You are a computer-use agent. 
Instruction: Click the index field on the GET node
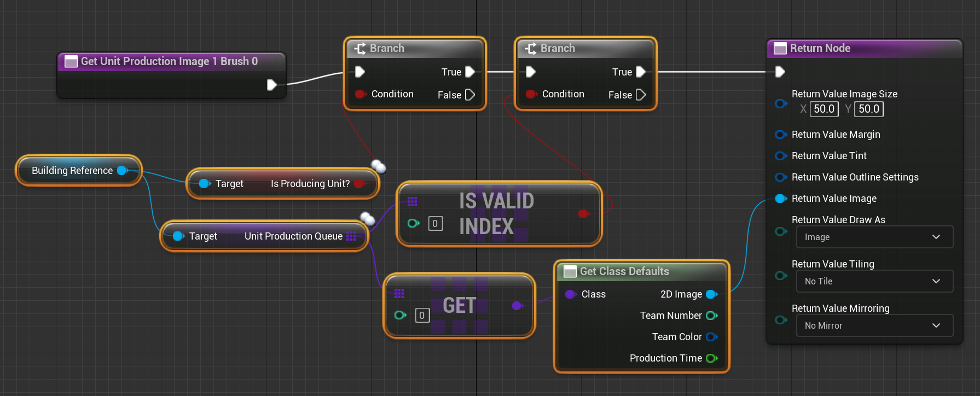tap(422, 316)
